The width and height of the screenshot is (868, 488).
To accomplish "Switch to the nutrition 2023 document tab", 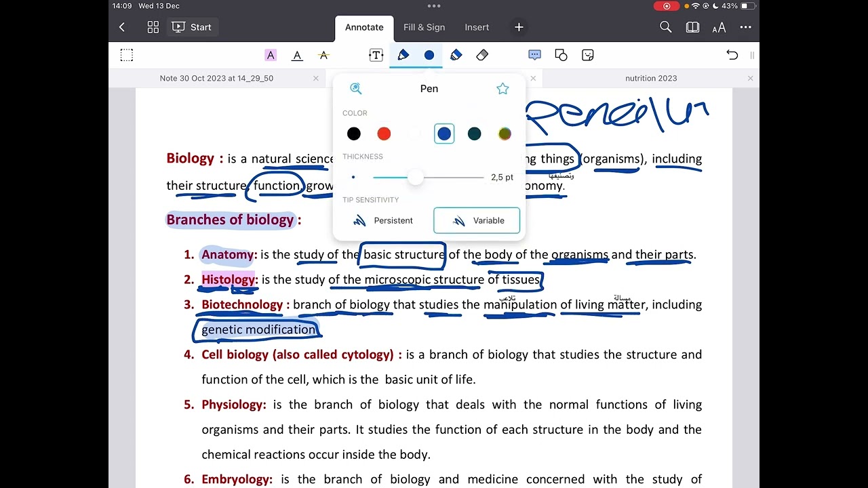I will point(651,78).
